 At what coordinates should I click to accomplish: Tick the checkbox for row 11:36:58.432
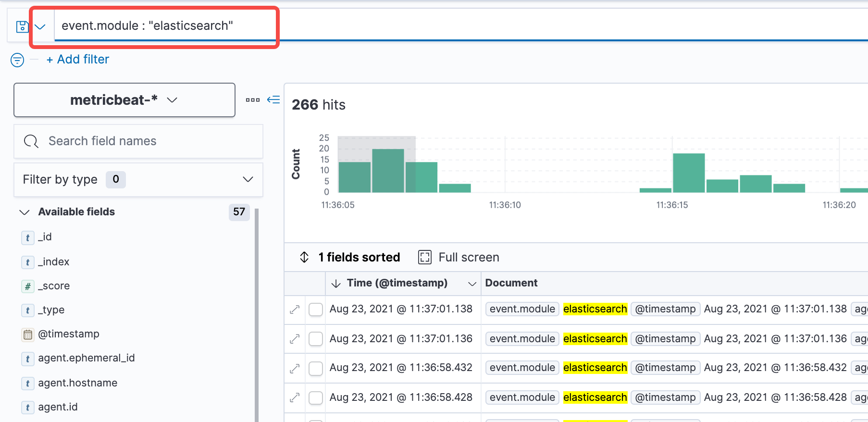(x=316, y=368)
